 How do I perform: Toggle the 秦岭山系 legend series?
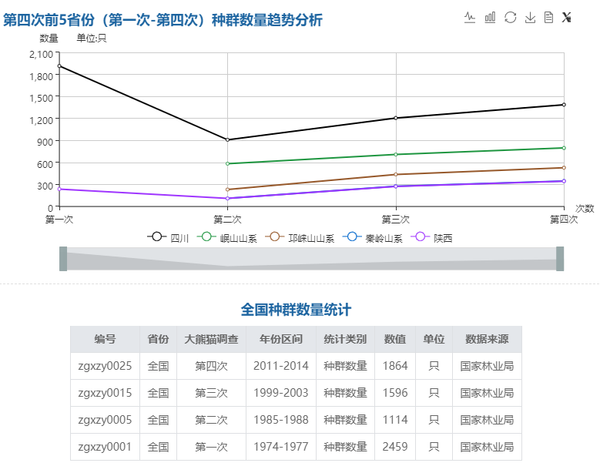(x=372, y=238)
